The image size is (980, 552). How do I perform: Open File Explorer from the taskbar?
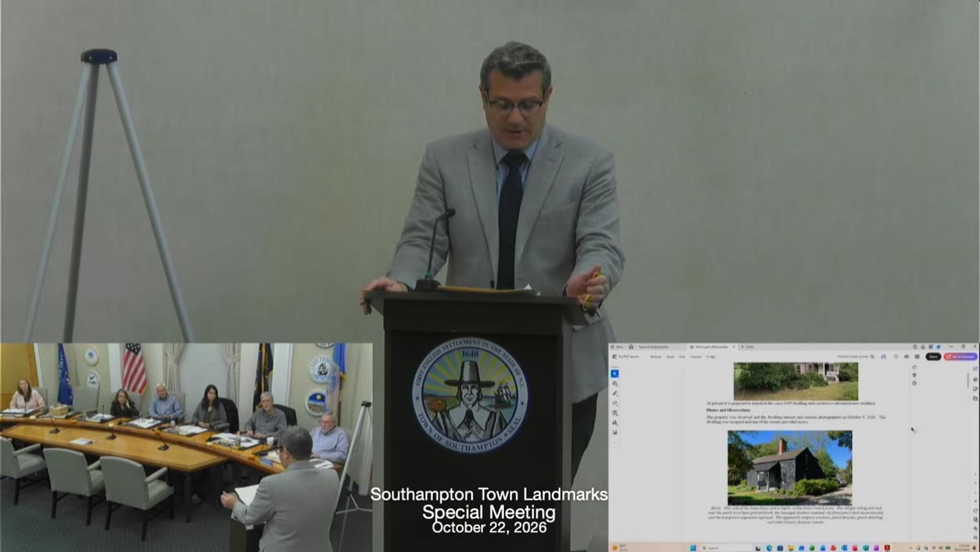tap(791, 547)
